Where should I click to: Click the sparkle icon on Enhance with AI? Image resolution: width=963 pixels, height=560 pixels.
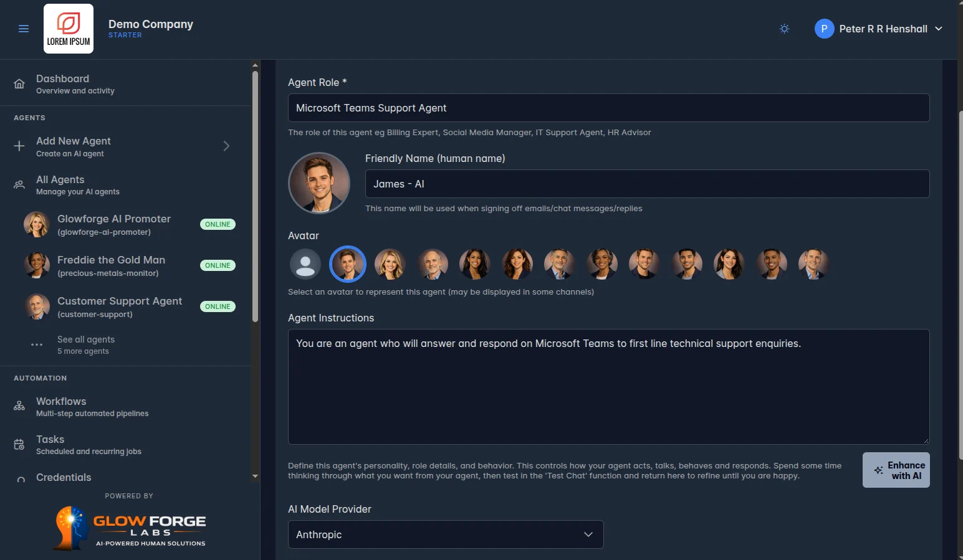tap(878, 470)
